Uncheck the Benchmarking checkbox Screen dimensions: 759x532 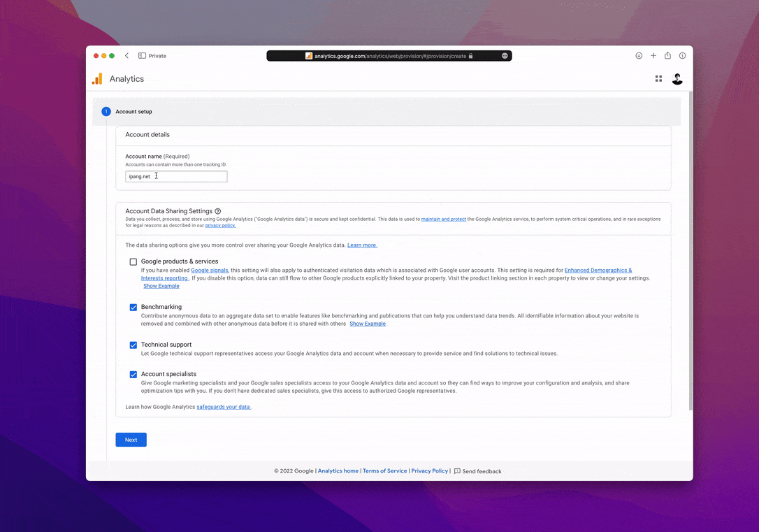[133, 308]
